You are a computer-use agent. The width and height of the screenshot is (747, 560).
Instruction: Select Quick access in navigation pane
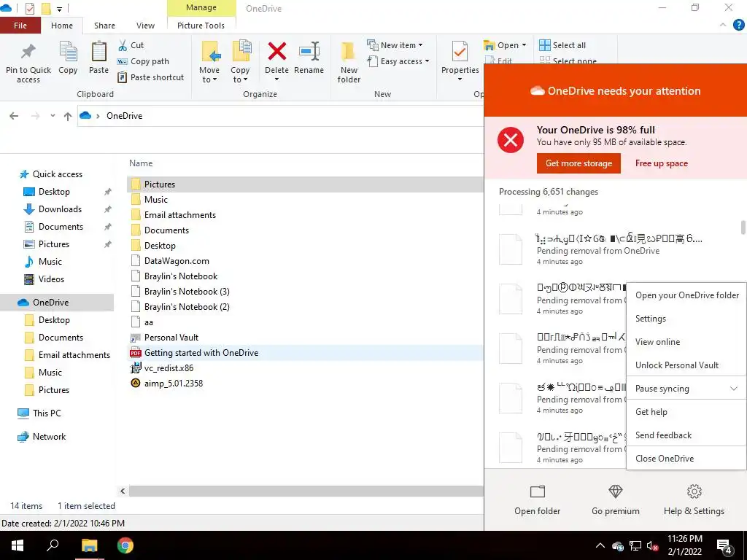click(57, 174)
